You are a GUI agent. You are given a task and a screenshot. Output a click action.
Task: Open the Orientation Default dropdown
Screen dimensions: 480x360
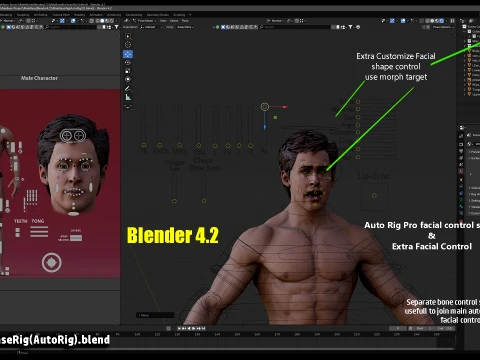[151, 27]
